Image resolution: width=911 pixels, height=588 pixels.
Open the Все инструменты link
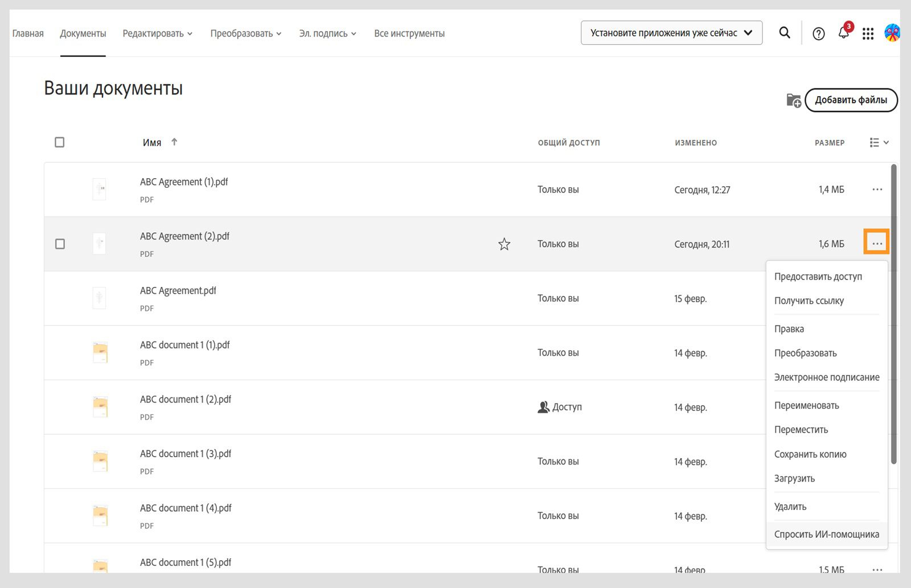coord(409,34)
